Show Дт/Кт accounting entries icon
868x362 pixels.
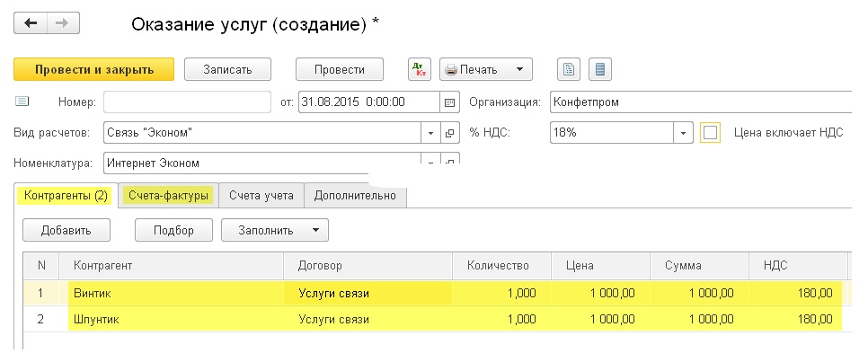[419, 70]
